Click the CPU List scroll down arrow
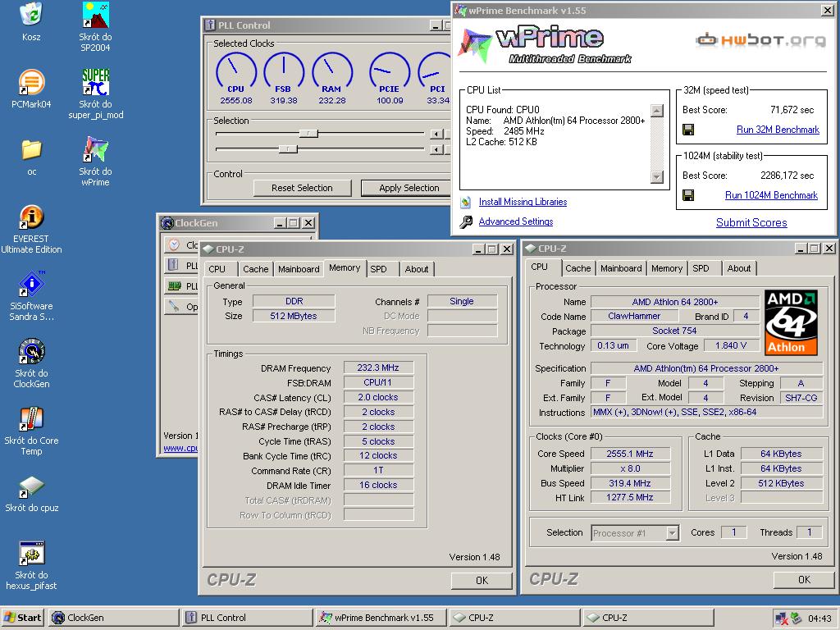 point(657,177)
